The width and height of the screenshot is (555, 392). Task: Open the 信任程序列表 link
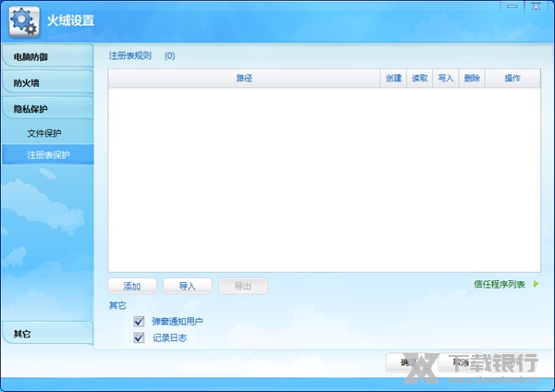click(x=499, y=285)
